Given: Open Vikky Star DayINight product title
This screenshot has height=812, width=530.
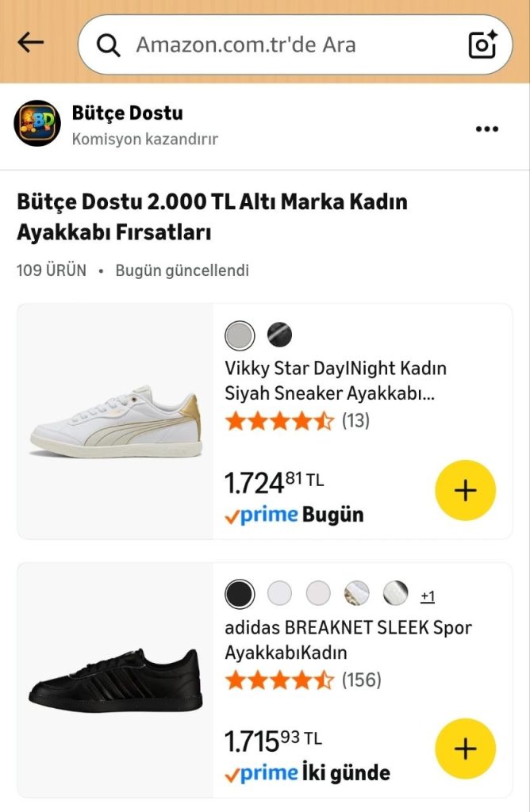Looking at the screenshot, I should 336,381.
